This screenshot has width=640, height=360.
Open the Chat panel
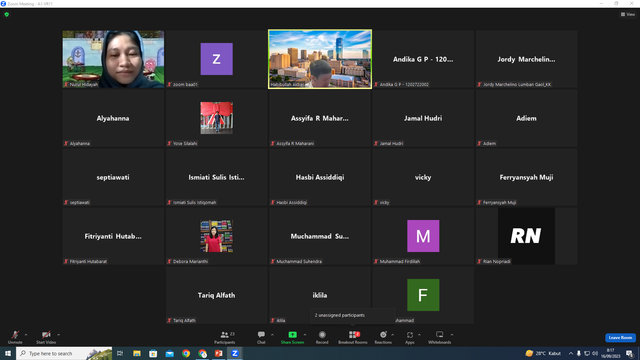point(261,337)
